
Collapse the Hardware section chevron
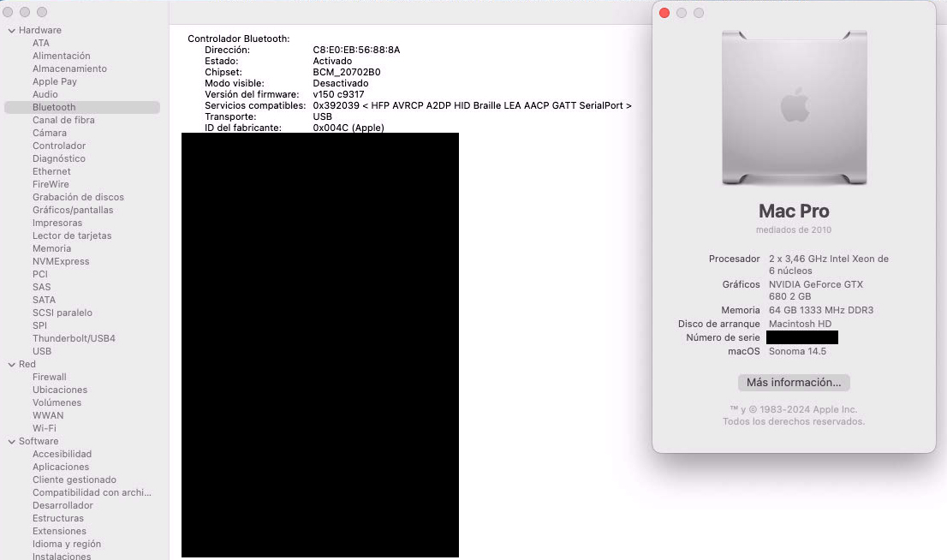[x=11, y=30]
